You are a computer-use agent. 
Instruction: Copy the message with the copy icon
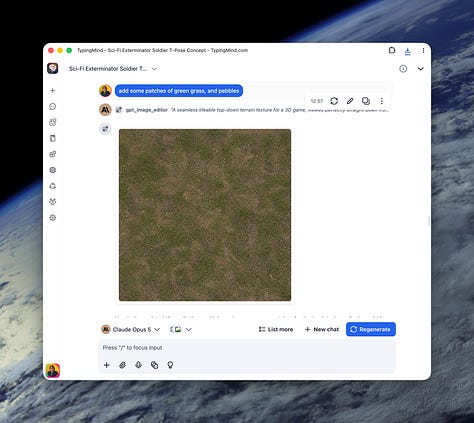(x=366, y=101)
